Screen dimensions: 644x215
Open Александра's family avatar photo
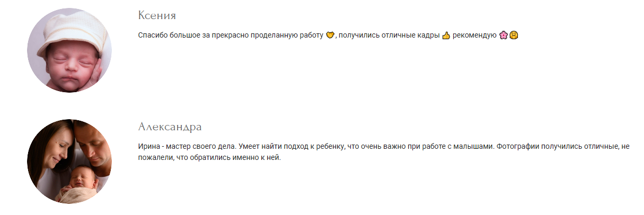coord(69,162)
